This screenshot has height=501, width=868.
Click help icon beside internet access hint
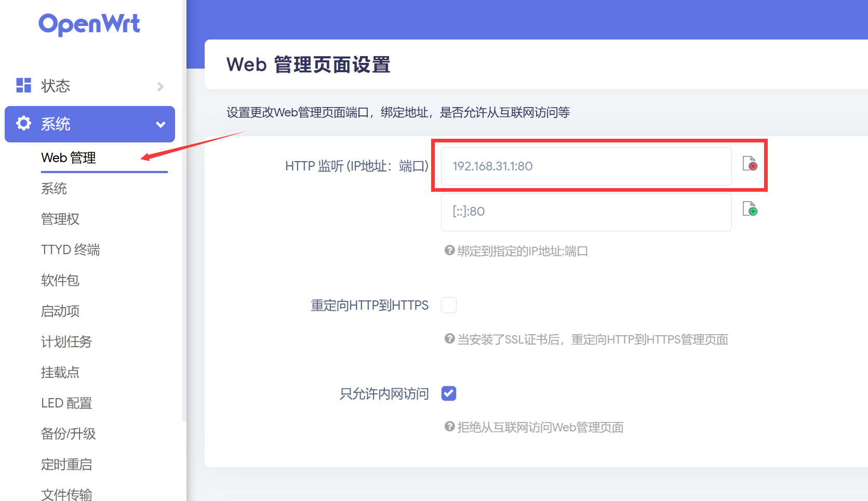click(449, 427)
